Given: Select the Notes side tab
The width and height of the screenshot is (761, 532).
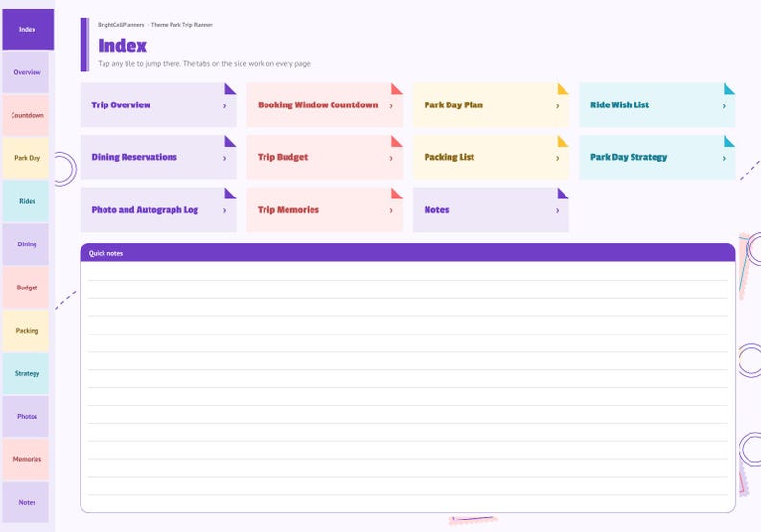Looking at the screenshot, I should tap(26, 502).
